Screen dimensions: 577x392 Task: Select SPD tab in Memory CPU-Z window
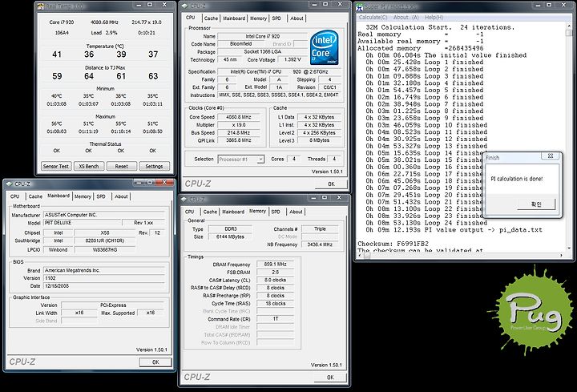(276, 212)
